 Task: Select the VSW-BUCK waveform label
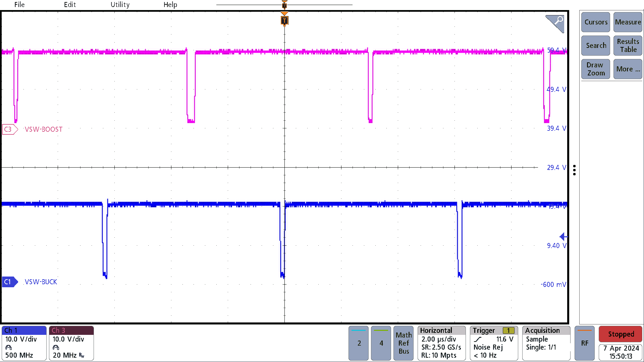(x=41, y=282)
